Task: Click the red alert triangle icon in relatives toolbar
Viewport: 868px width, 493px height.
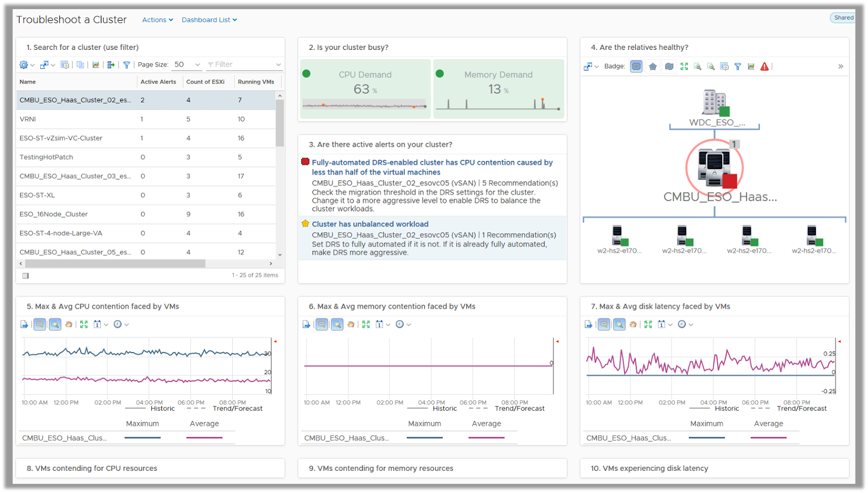Action: pos(764,67)
